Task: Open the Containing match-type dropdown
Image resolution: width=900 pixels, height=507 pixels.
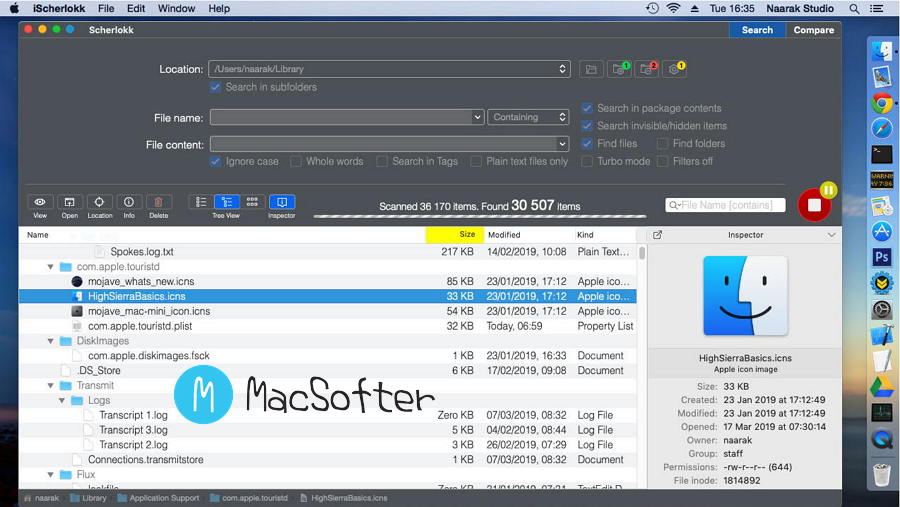Action: tap(528, 117)
